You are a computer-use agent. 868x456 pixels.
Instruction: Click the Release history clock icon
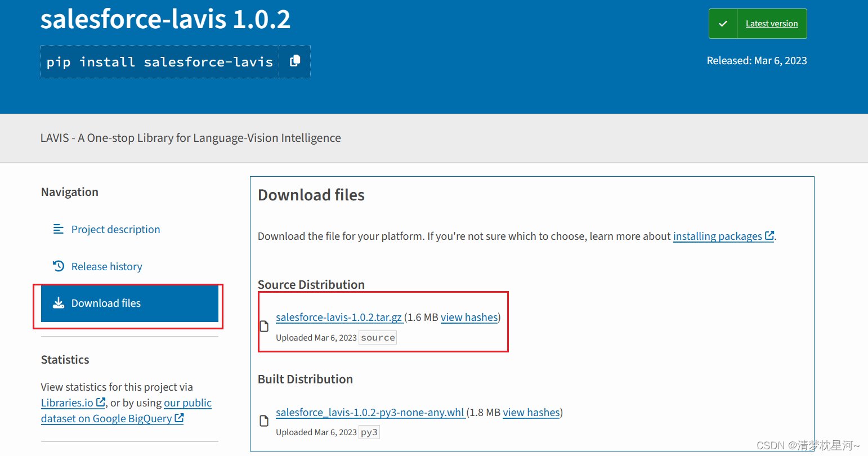pyautogui.click(x=59, y=266)
